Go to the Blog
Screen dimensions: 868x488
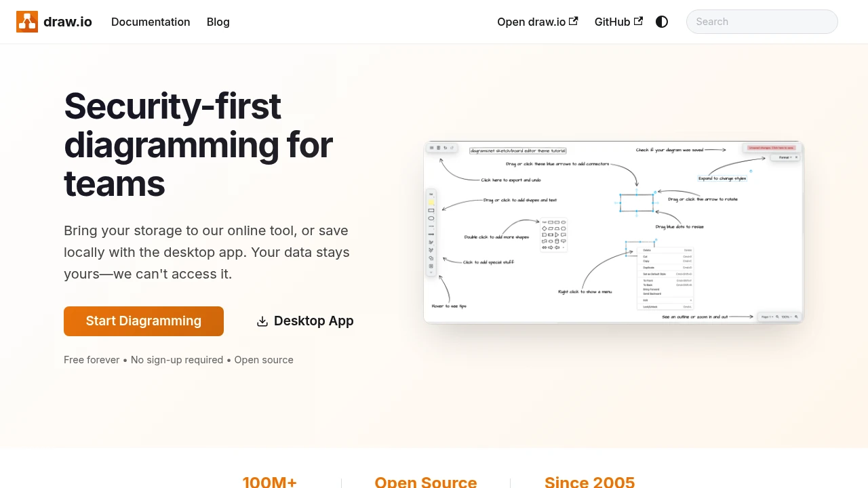coord(218,22)
